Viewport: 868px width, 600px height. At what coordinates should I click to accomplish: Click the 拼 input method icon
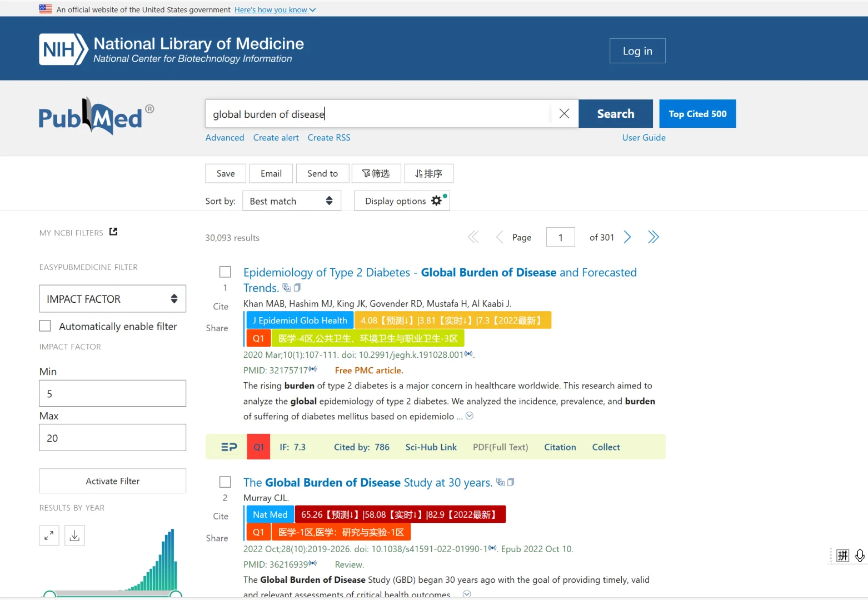(x=842, y=556)
